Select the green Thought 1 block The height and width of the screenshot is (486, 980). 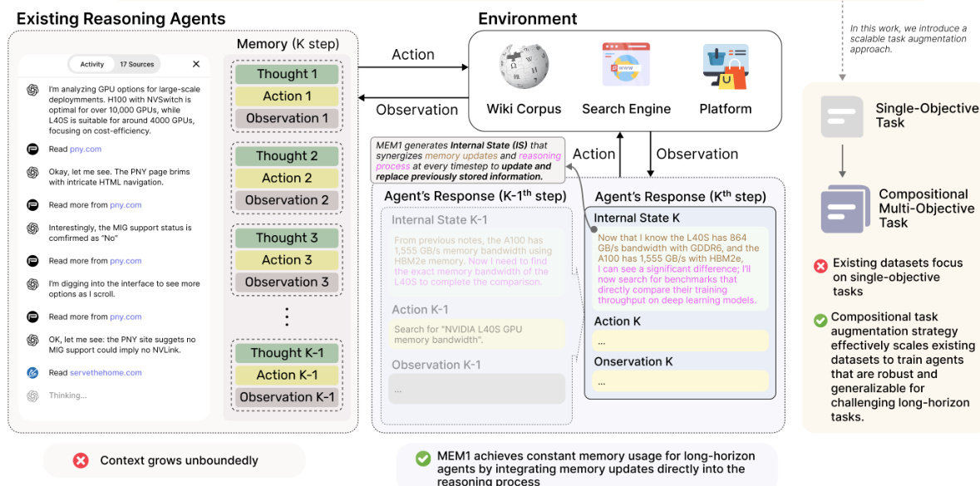pyautogui.click(x=287, y=74)
